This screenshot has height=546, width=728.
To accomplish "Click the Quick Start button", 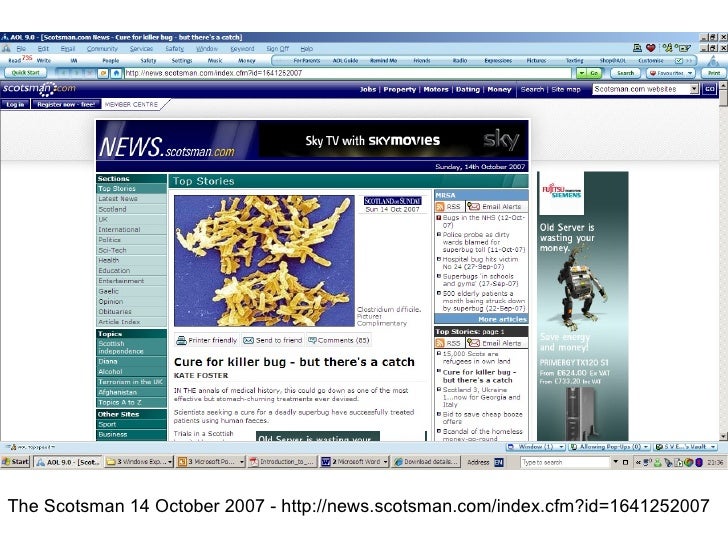I will [x=26, y=73].
